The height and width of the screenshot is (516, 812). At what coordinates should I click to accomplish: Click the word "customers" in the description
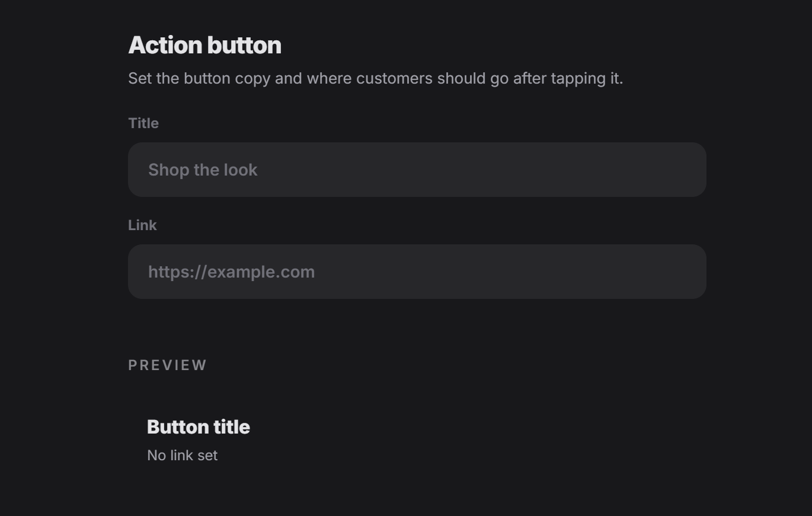394,78
